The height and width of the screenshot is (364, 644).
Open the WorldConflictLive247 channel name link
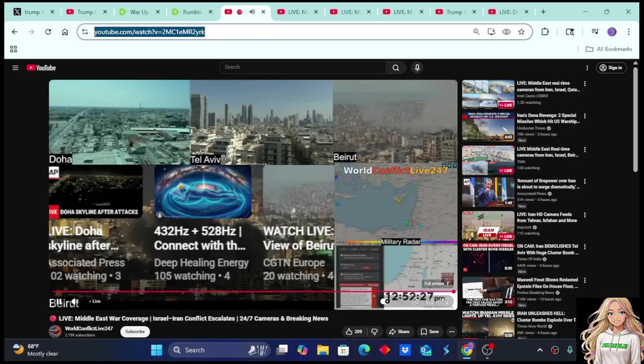[x=88, y=329]
